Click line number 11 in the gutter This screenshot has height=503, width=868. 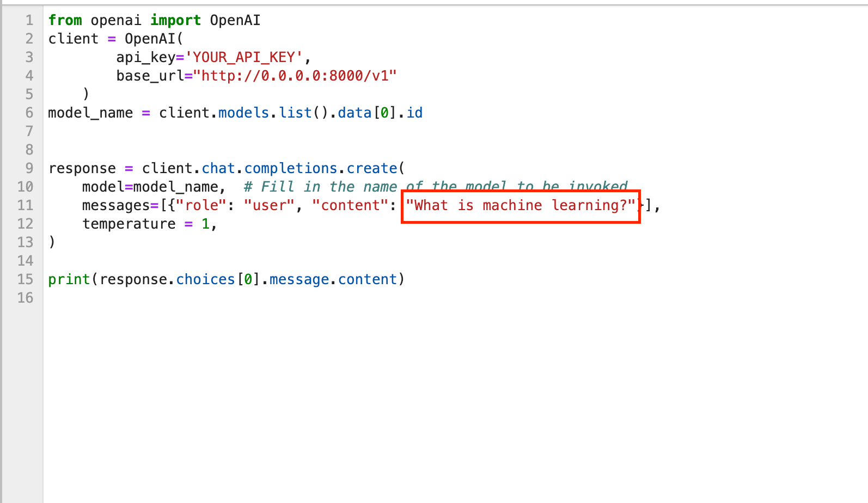[25, 206]
